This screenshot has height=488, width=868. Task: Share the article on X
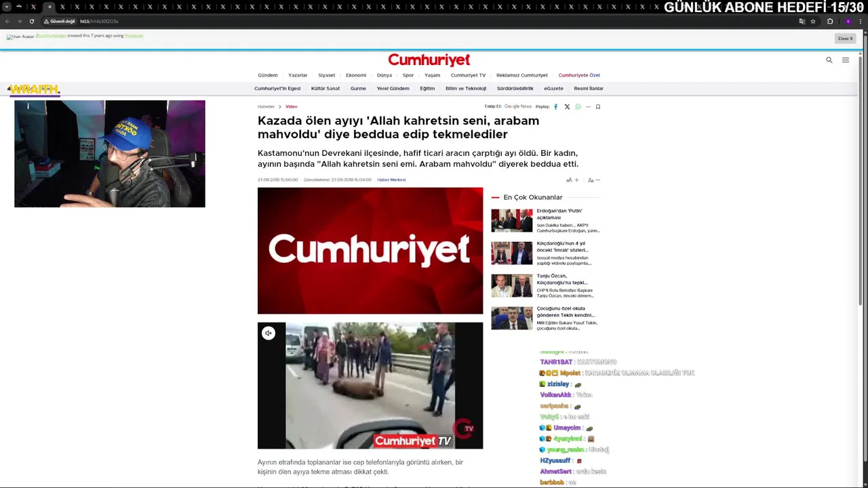coord(567,106)
